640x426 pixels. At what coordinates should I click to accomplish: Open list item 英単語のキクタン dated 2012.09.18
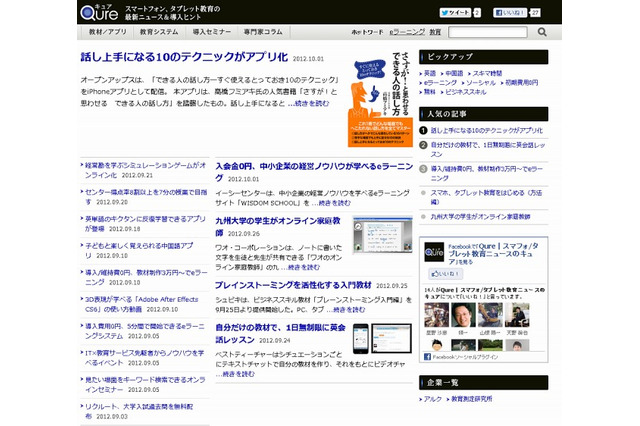(145, 224)
